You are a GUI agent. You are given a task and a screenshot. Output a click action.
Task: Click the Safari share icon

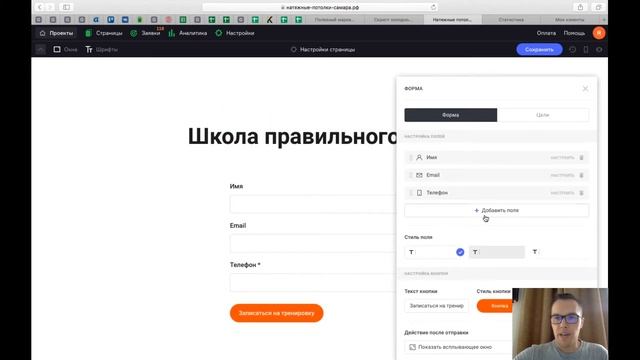pyautogui.click(x=580, y=7)
